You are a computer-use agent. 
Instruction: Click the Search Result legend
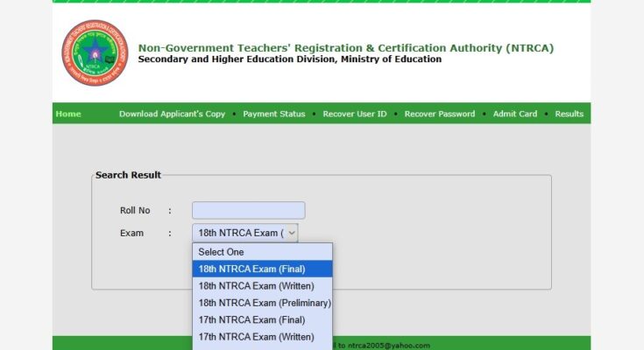pos(128,175)
